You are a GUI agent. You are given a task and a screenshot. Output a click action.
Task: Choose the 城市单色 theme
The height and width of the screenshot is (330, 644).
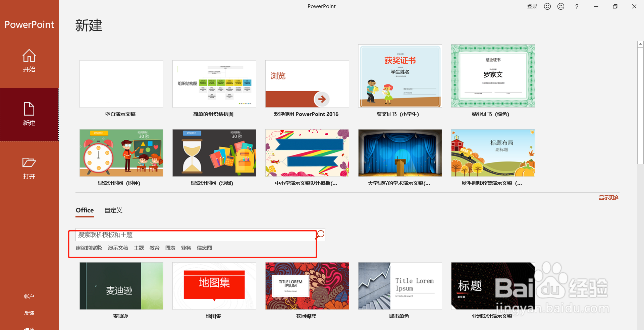[x=400, y=286]
